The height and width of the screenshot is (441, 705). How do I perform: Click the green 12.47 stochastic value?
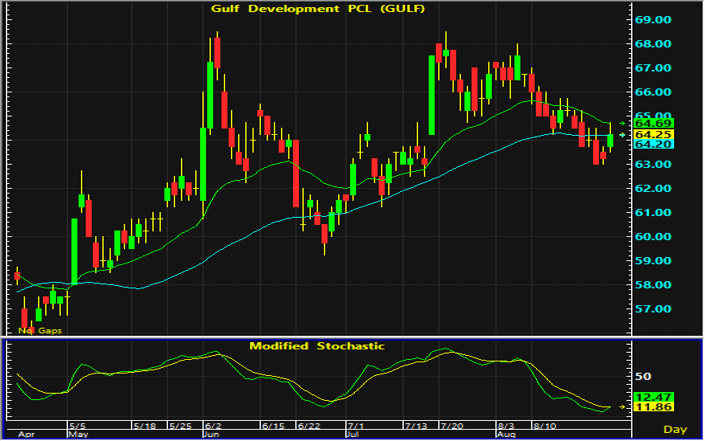653,397
